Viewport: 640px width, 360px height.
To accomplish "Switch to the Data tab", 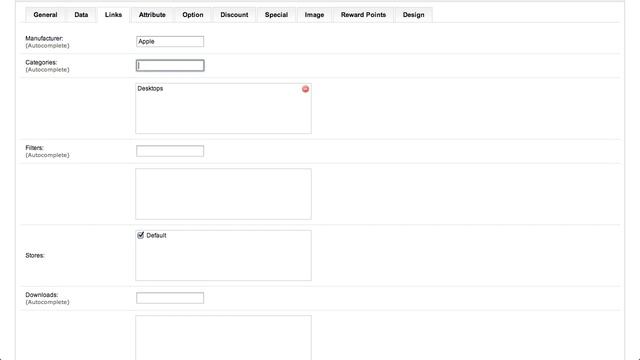I will (81, 15).
